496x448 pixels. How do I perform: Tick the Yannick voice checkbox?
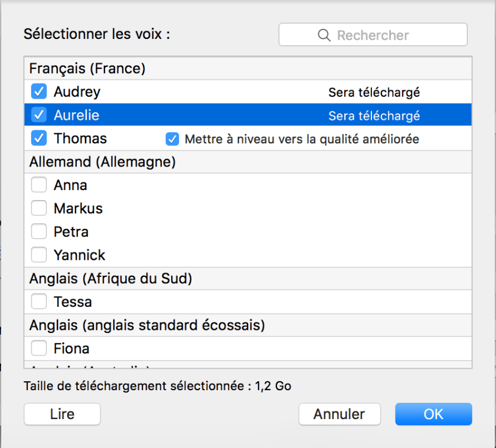point(39,255)
